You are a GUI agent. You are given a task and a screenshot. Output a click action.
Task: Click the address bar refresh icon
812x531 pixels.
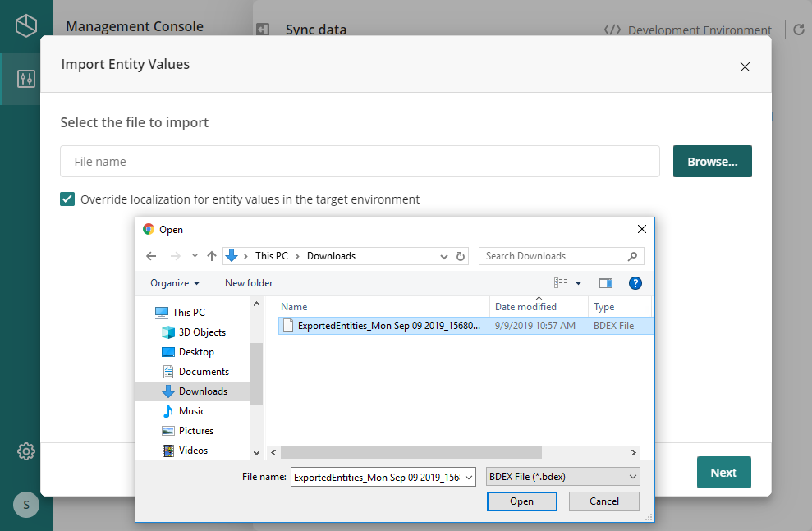(461, 255)
